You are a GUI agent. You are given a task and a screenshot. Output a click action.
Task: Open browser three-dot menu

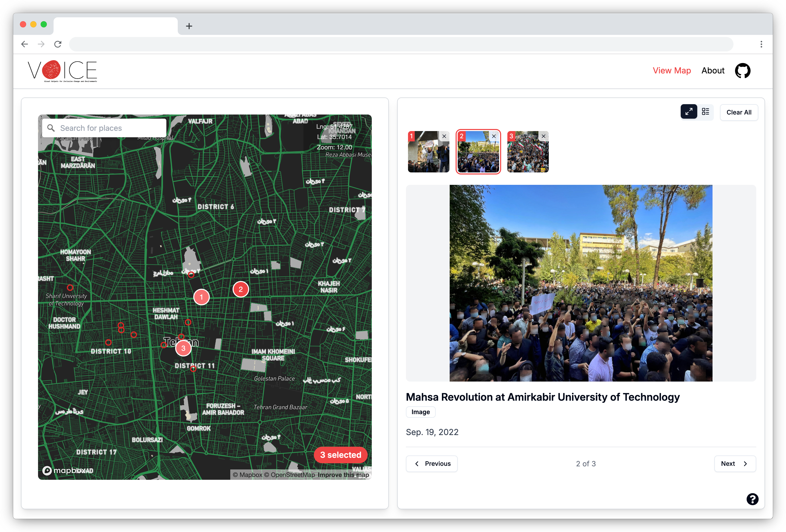click(761, 44)
